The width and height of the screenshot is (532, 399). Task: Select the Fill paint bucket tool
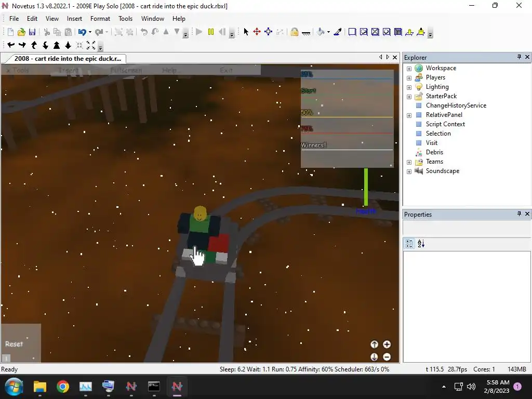320,32
